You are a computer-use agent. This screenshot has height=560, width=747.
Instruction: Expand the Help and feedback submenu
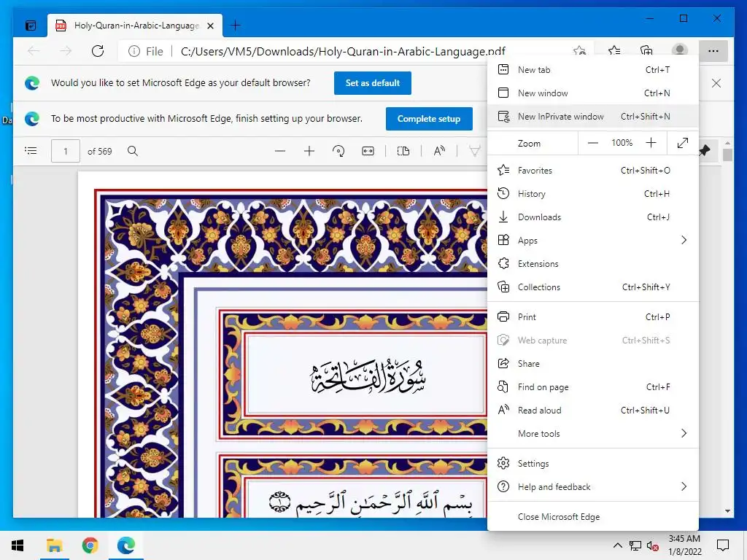592,486
